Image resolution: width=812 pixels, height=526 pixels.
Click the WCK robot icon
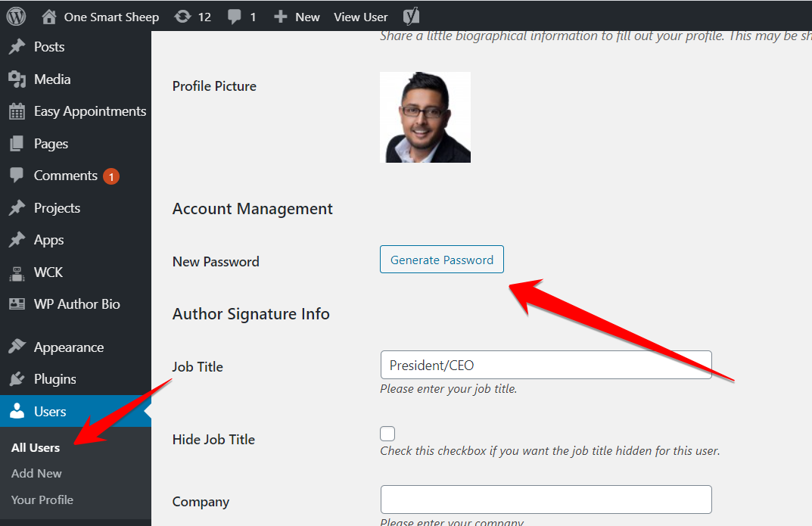point(17,272)
